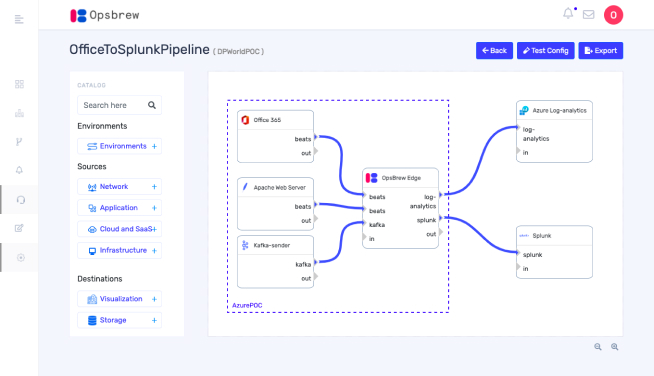
Task: Open the notifications bell in the header
Action: [x=568, y=13]
